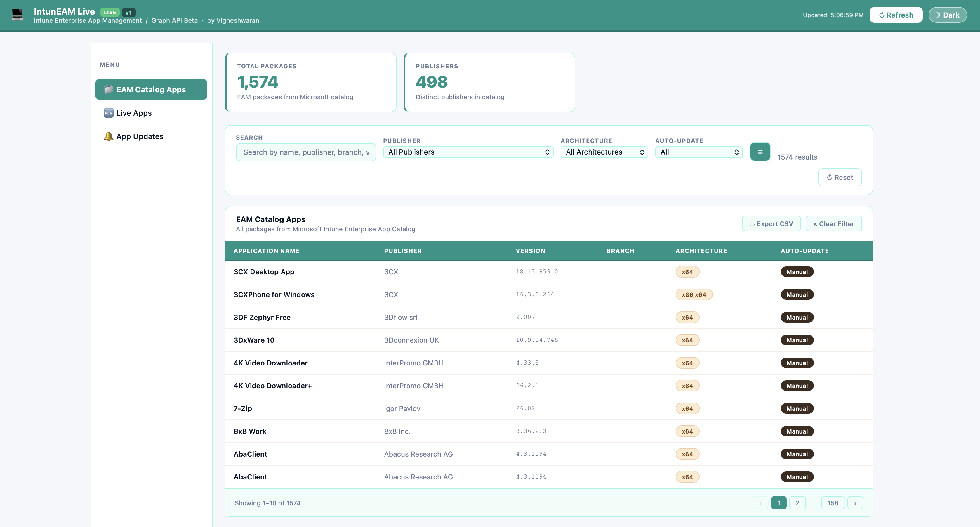Open App Updates menu item
Viewport: 980px width, 527px height.
pos(151,136)
